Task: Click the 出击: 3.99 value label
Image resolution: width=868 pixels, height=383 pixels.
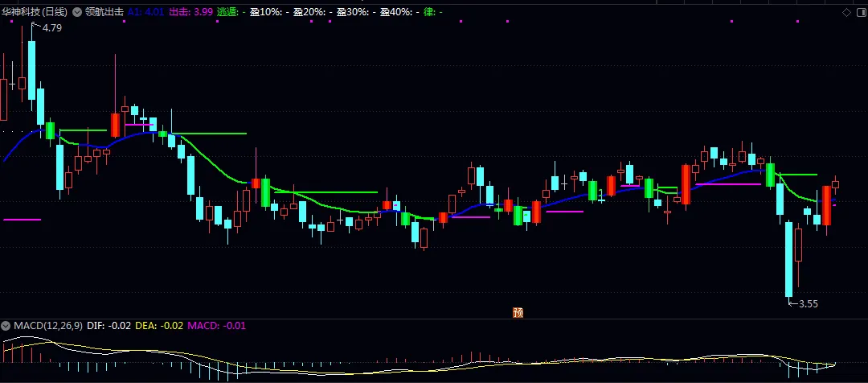Action: 191,11
